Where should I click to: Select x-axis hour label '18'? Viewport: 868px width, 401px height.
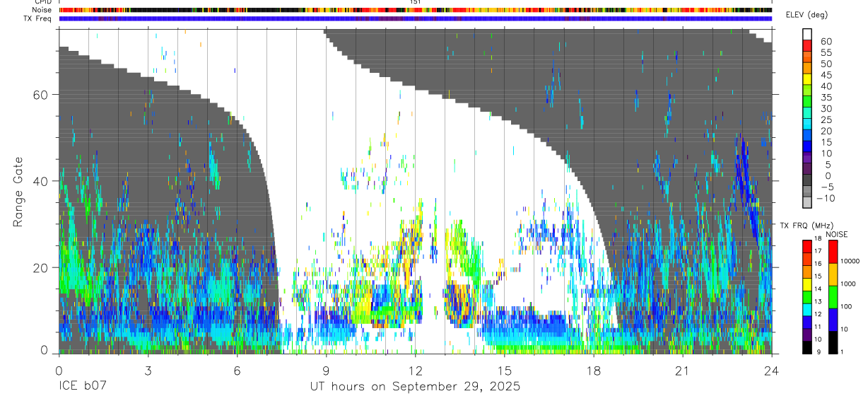point(593,370)
